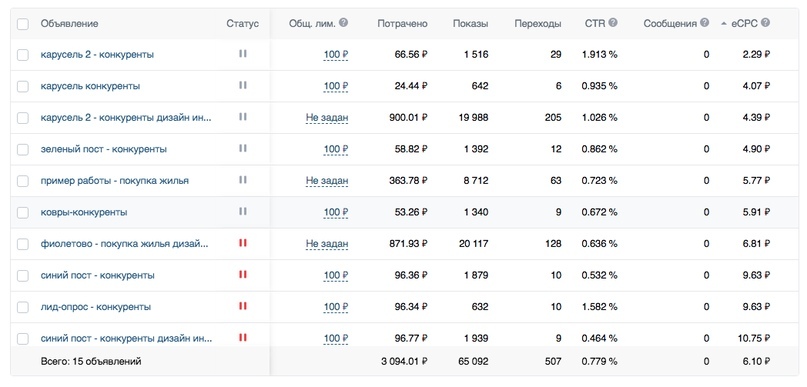Click pause icon for пример работы - покупка жилья
Viewport: 807px width, 387px height.
pyautogui.click(x=243, y=180)
